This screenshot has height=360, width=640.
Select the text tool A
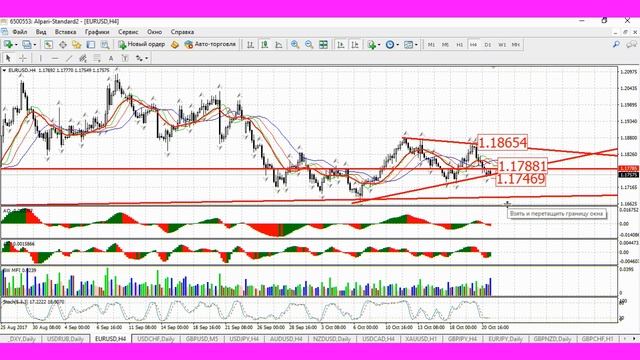[x=111, y=58]
